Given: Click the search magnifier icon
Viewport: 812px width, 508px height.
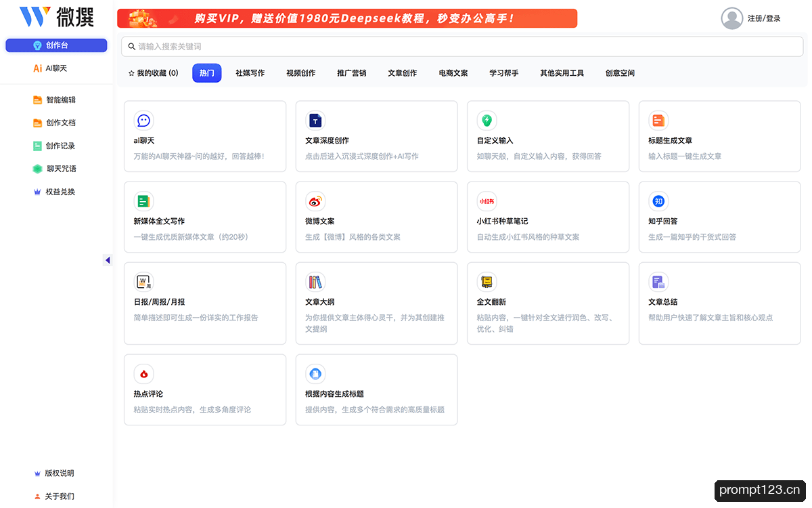Looking at the screenshot, I should [x=132, y=47].
